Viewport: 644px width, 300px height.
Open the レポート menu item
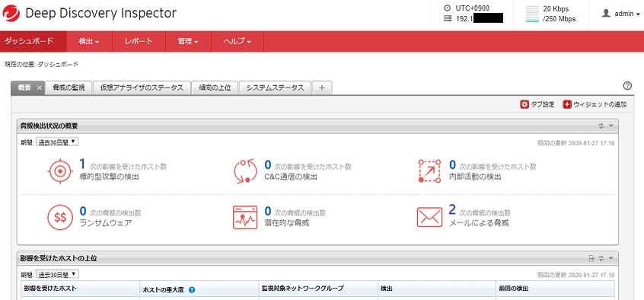139,42
